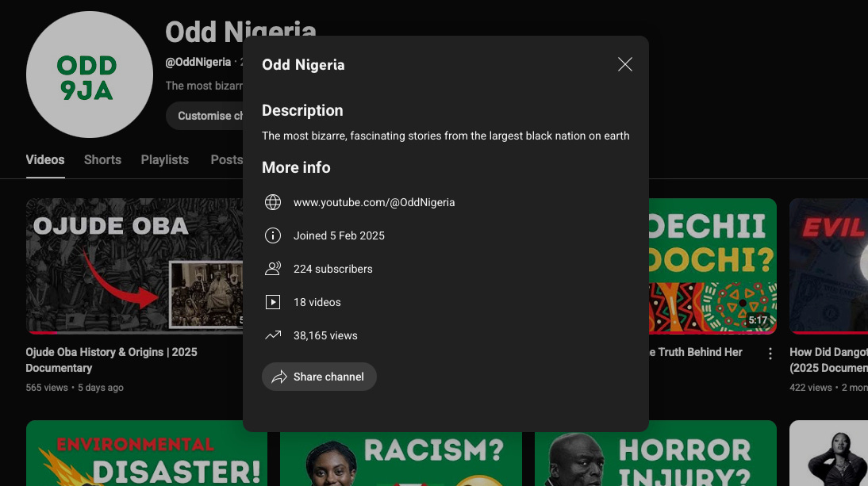The image size is (868, 486).
Task: Click the info icon next to Joined date
Action: 273,235
